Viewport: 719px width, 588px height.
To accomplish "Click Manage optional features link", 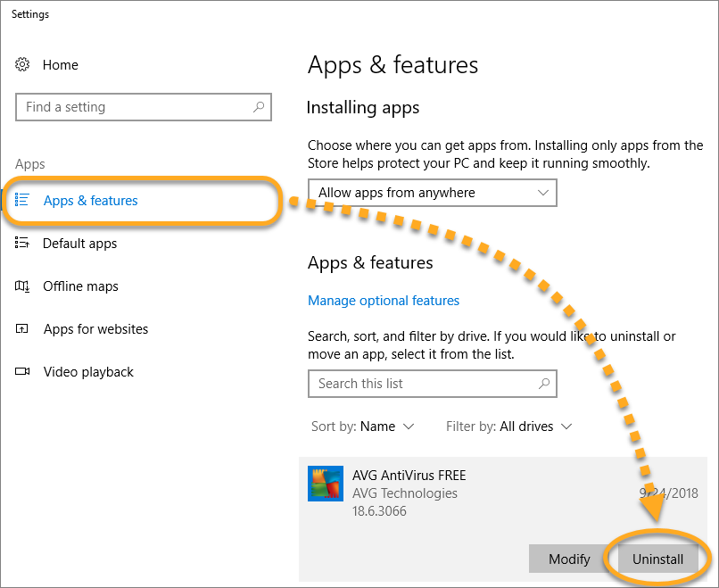I will tap(384, 301).
